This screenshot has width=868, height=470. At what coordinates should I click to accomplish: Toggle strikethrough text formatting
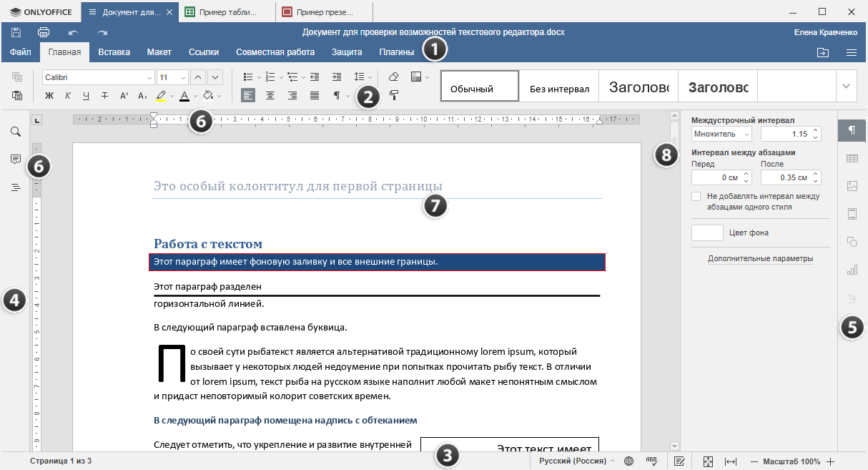[105, 95]
